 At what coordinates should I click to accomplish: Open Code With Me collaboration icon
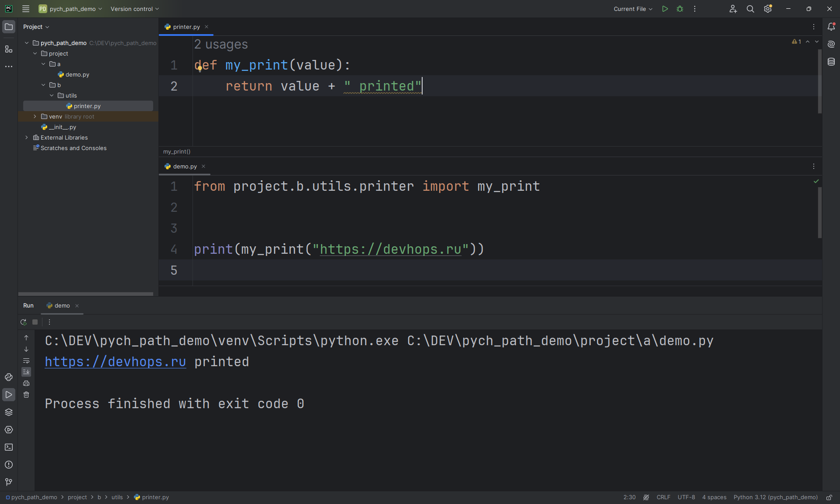coord(733,9)
